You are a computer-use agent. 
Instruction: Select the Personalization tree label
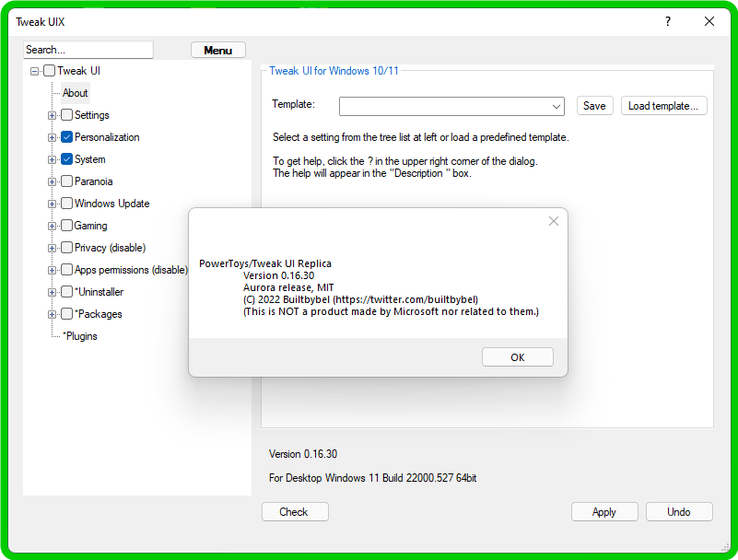click(107, 137)
